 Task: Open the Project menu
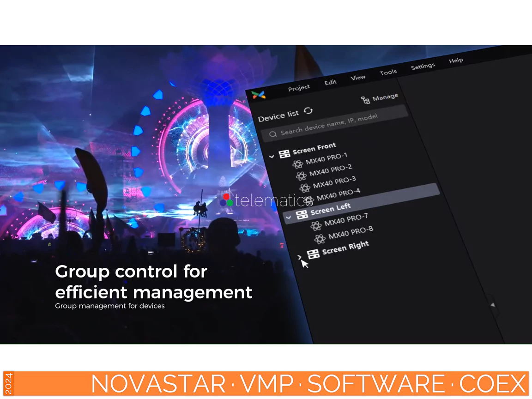(x=299, y=88)
